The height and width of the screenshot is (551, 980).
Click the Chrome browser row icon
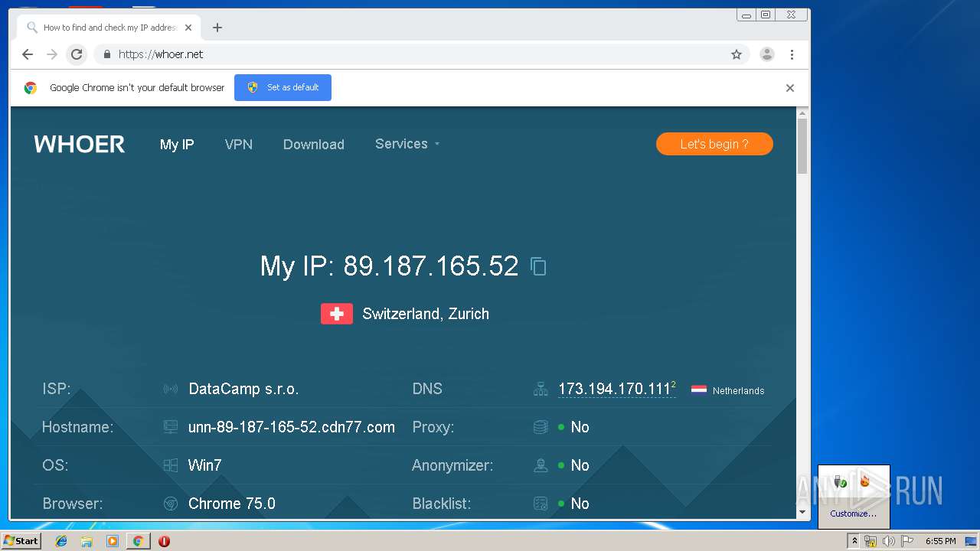coord(171,504)
